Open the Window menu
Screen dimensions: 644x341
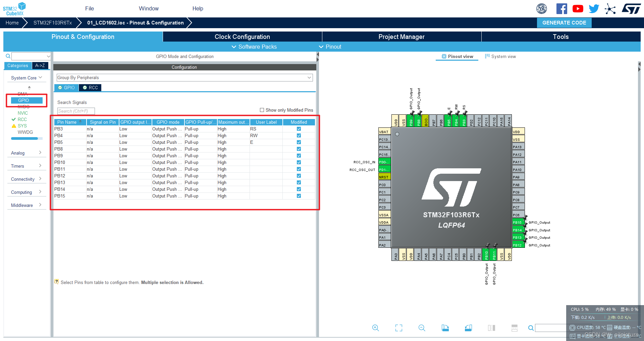(x=149, y=8)
